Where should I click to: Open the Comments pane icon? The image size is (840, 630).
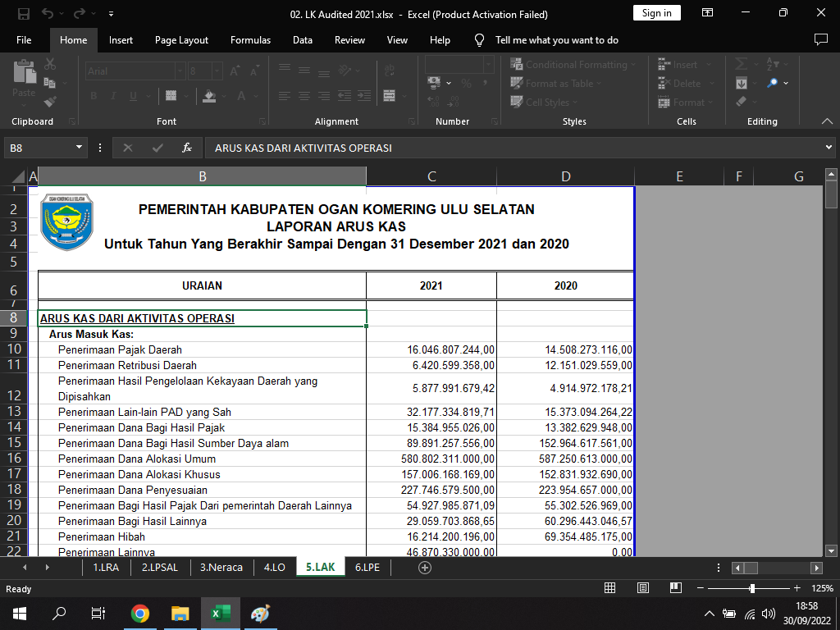(x=820, y=39)
